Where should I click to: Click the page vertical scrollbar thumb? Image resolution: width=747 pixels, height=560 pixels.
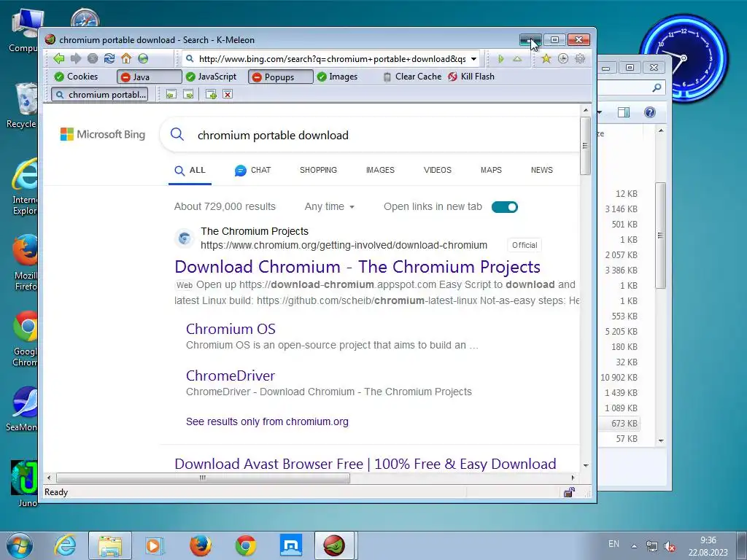tap(585, 146)
